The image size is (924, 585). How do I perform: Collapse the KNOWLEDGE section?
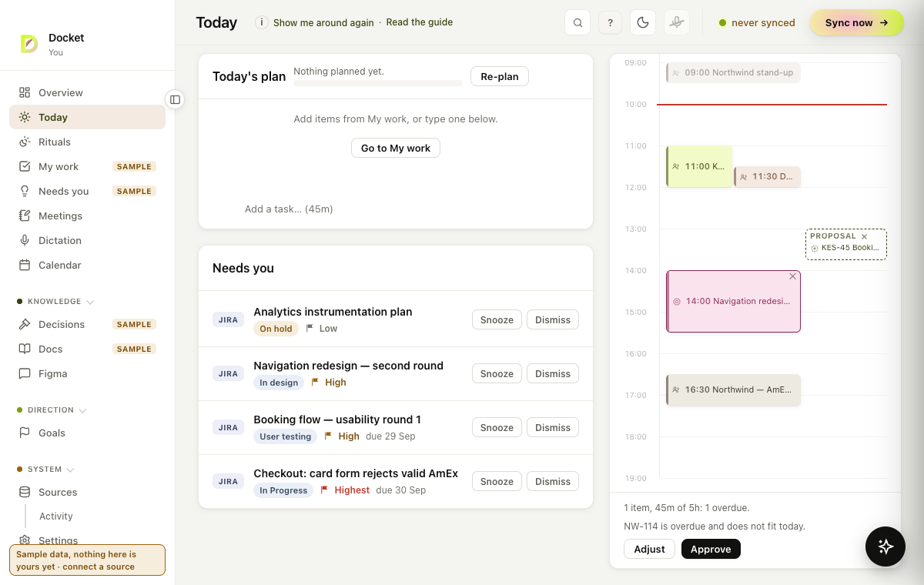coord(55,302)
